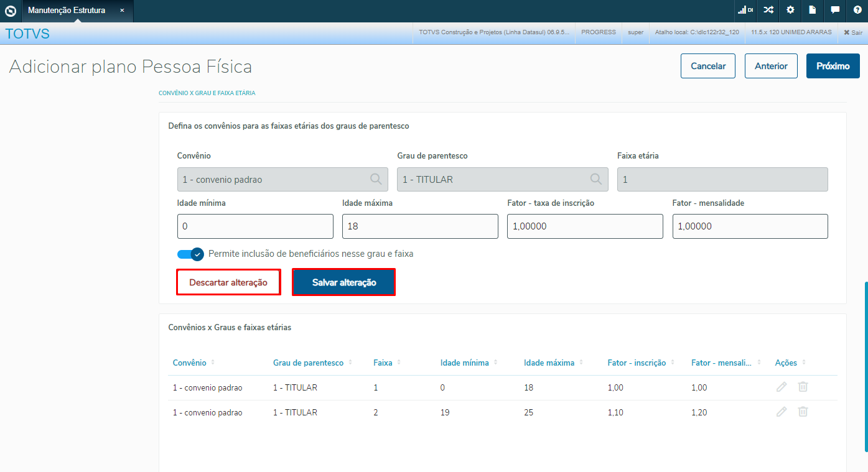Click the Idade mínima input field

[x=255, y=226]
